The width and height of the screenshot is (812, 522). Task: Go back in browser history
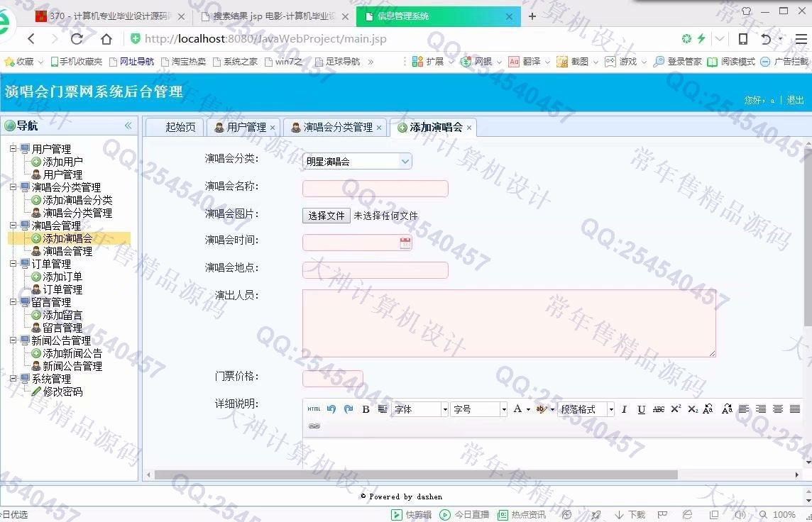[32, 39]
